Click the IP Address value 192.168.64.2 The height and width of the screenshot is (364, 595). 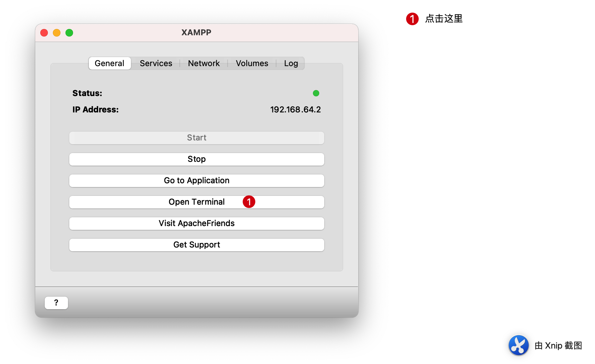[295, 109]
